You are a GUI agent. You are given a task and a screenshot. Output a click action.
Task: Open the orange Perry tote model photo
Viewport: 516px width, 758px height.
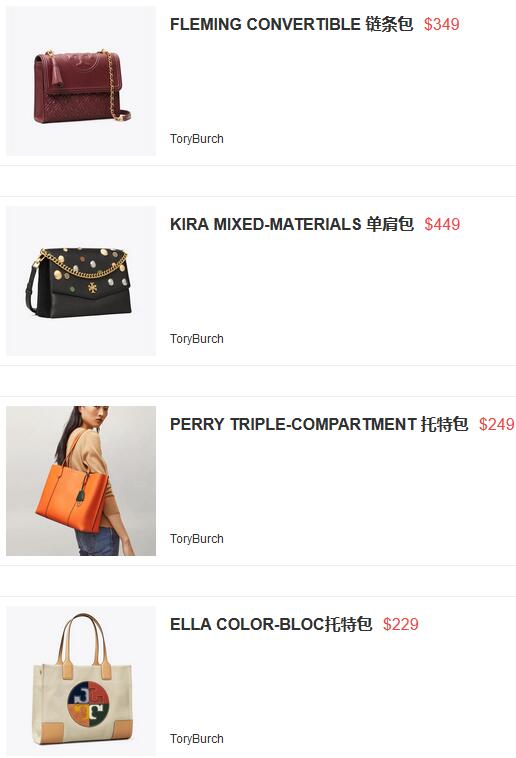[x=81, y=481]
